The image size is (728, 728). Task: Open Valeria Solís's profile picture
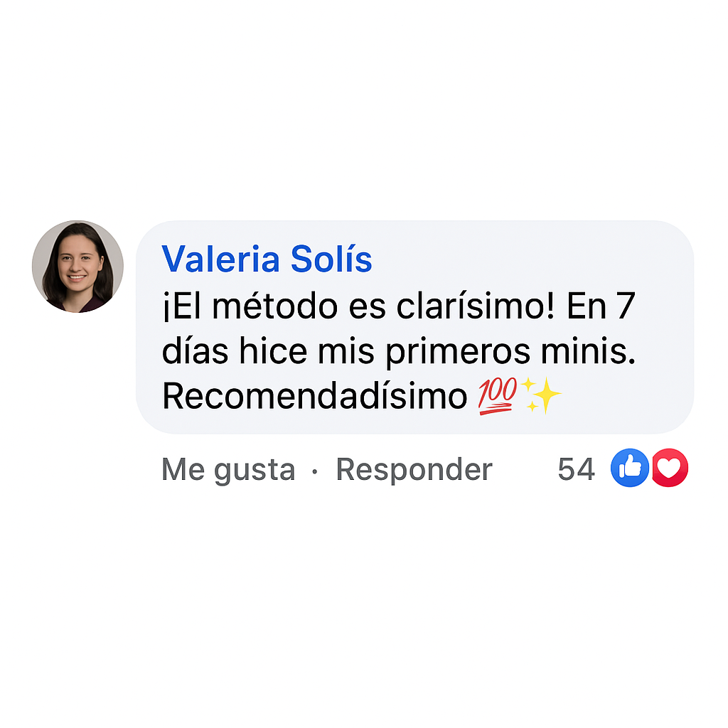coord(77,267)
